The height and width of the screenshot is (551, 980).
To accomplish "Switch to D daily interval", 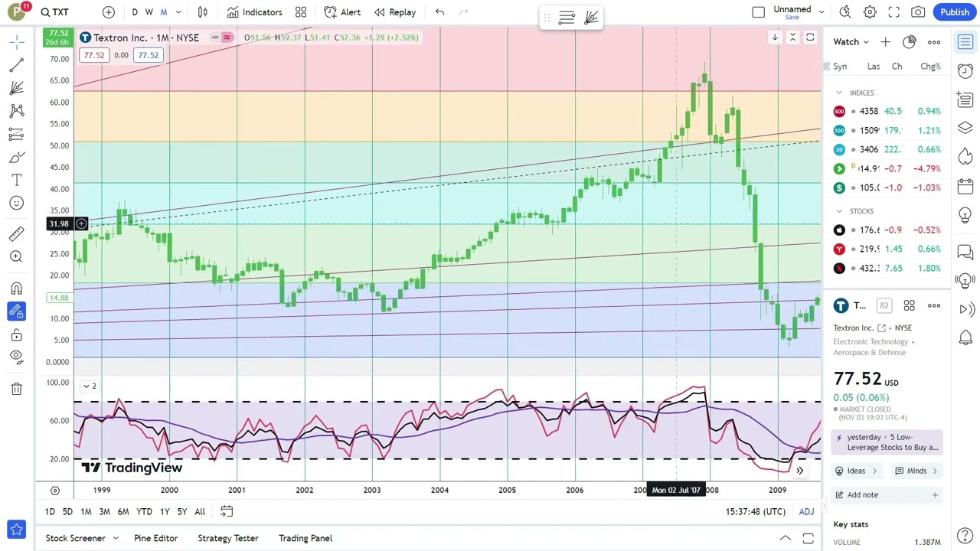I will (x=135, y=12).
